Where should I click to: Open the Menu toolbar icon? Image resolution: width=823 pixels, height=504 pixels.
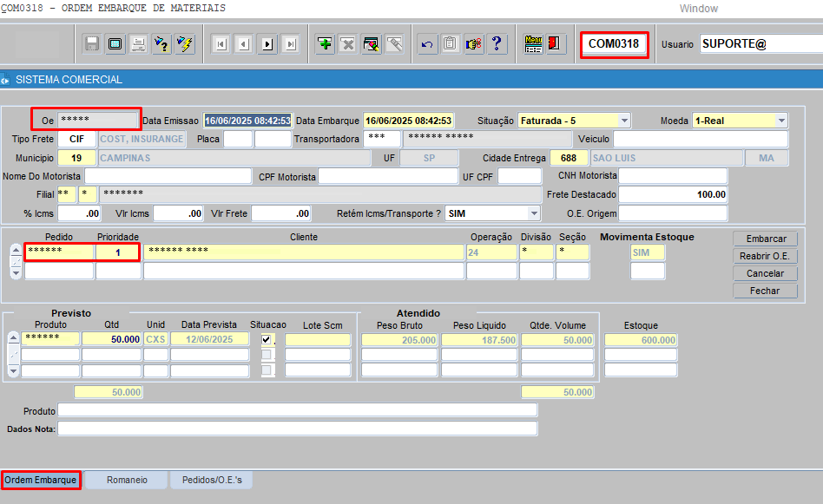[x=533, y=44]
